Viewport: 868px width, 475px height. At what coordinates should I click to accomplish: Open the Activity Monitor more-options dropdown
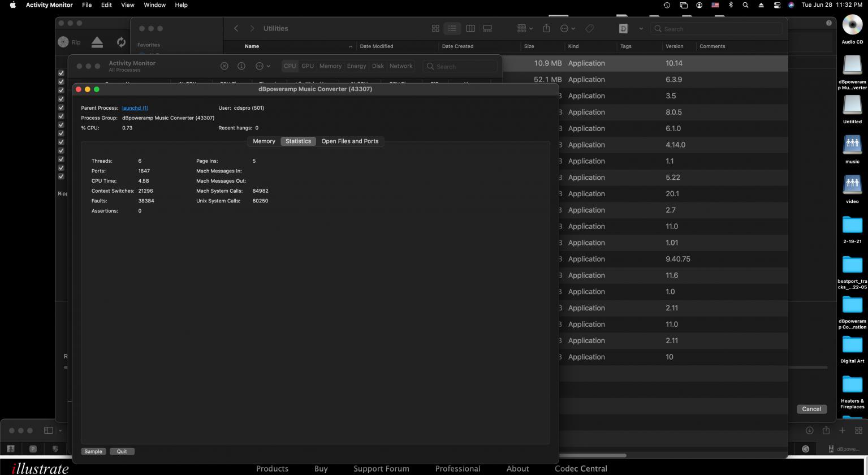(263, 66)
